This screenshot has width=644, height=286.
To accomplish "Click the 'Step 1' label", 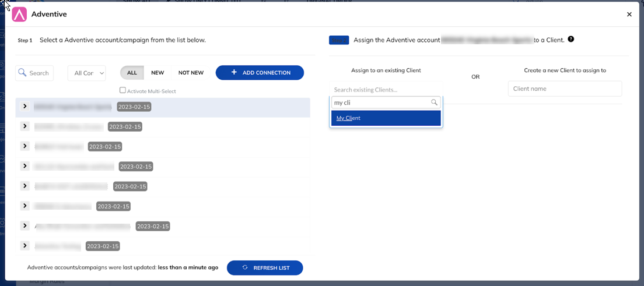I will [25, 41].
